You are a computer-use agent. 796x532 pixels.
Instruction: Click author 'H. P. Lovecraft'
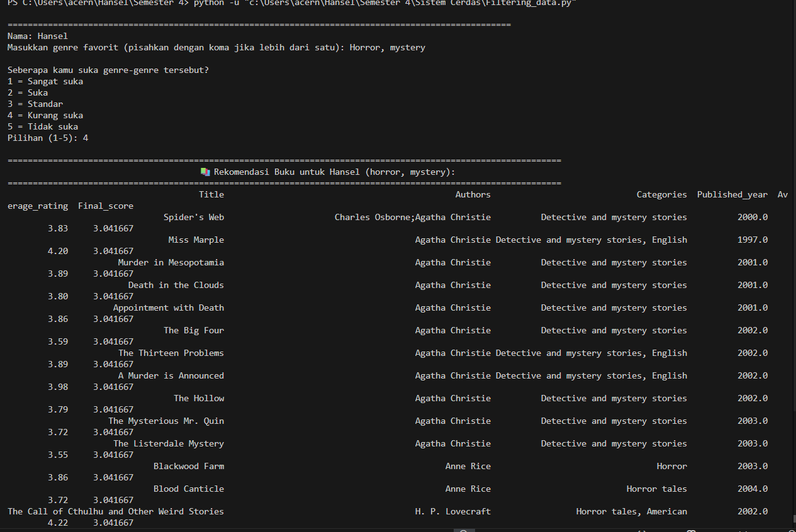click(453, 511)
